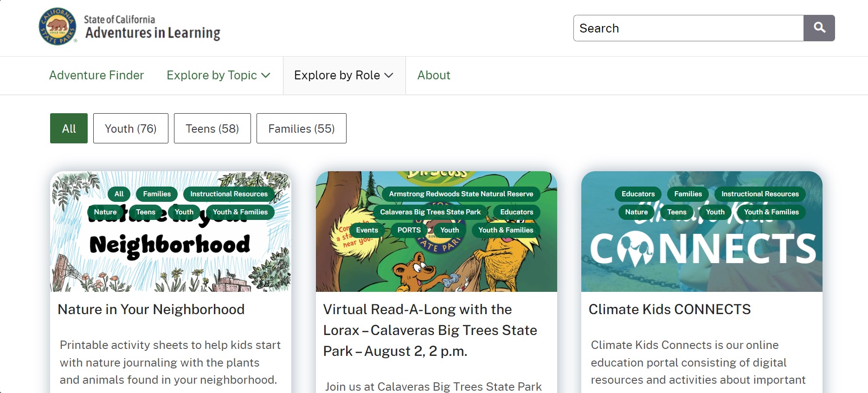
Task: Click Instructional Resources tag on Neighborhood card
Action: click(229, 194)
